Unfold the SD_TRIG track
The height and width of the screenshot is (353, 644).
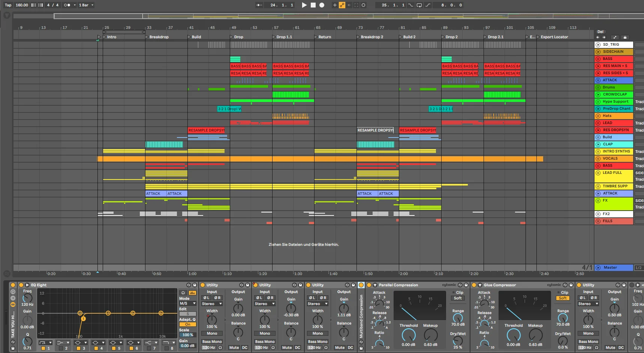coord(598,45)
